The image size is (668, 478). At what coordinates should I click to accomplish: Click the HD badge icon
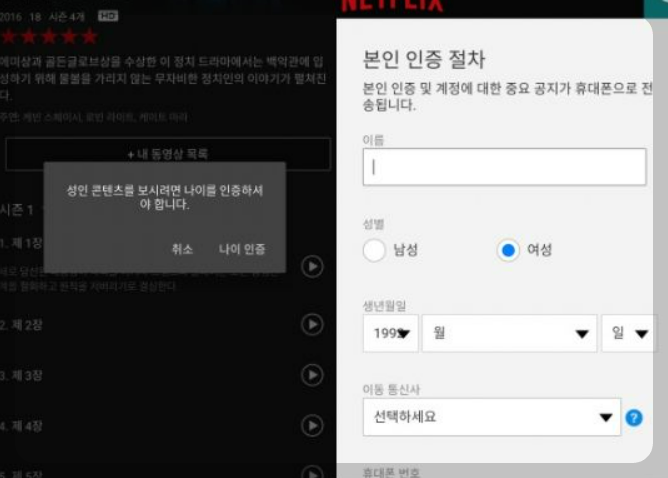108,16
